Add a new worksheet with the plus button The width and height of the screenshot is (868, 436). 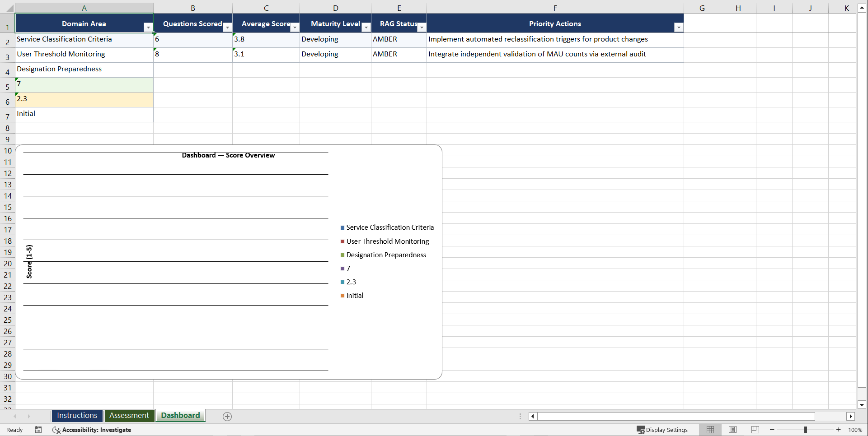(227, 416)
